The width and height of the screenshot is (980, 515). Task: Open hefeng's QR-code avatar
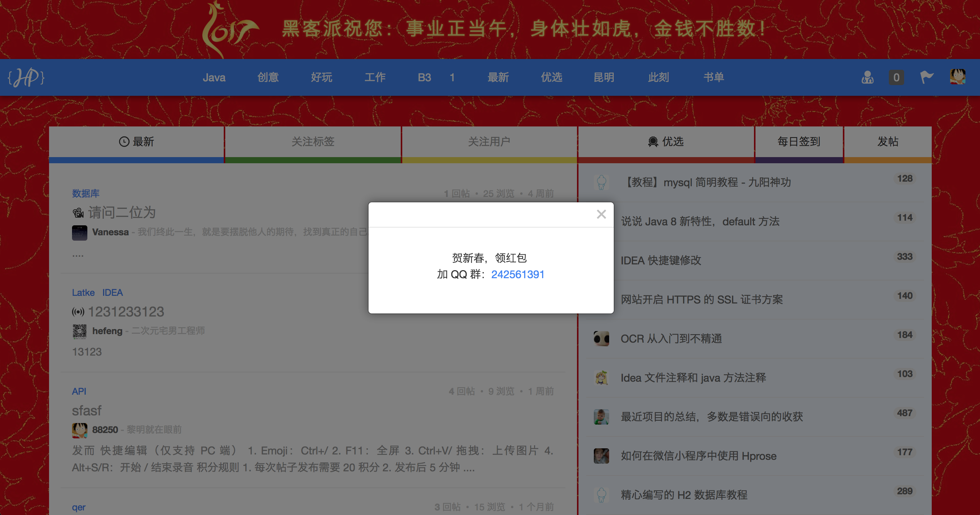(79, 331)
